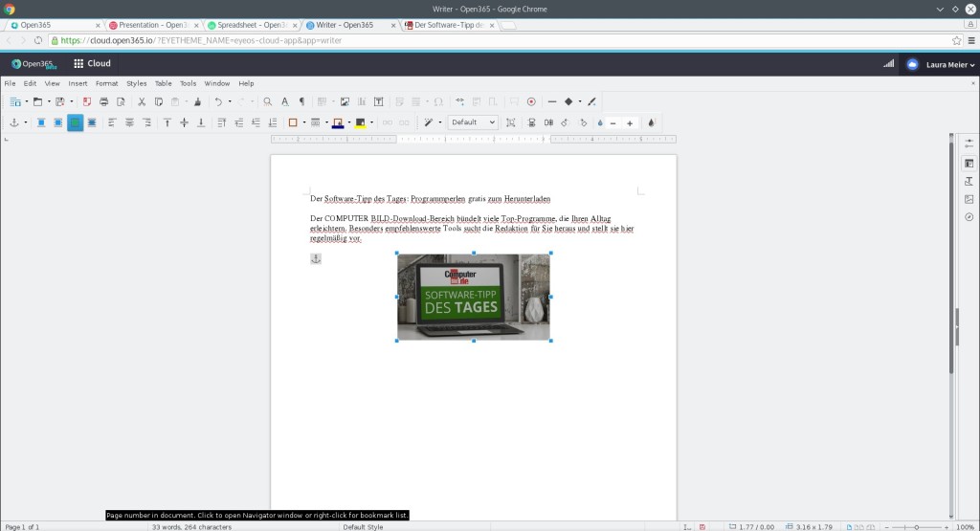Click the Insert Image toolbar icon
This screenshot has height=531, width=980.
point(345,101)
